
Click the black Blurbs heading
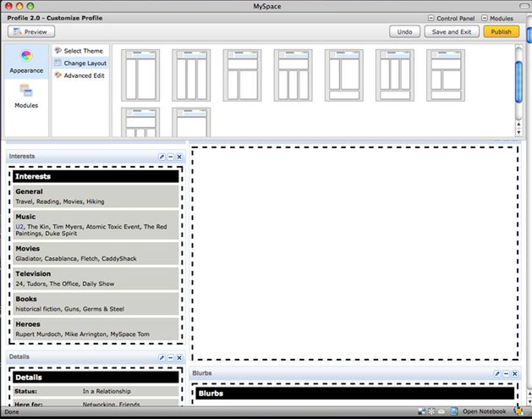[x=355, y=394]
